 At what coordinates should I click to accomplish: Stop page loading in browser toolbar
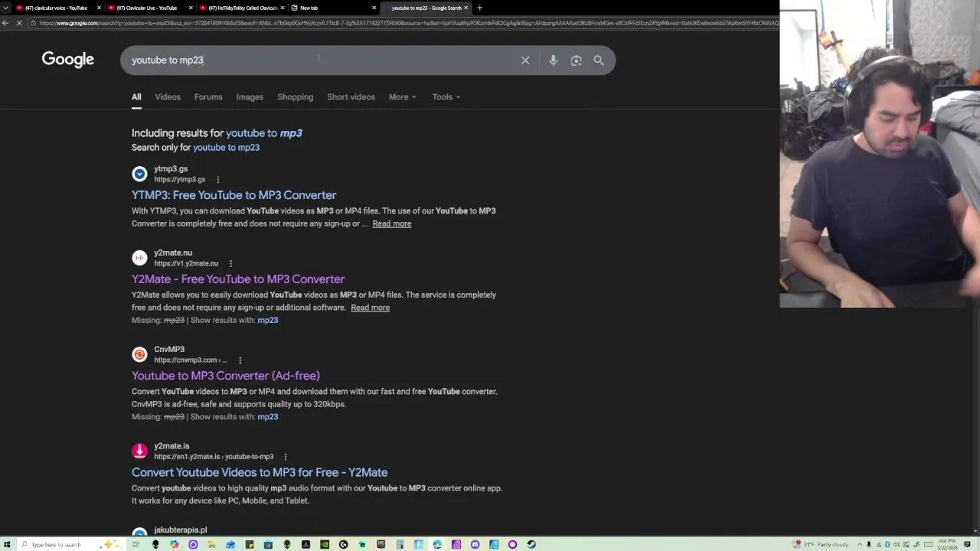click(x=20, y=23)
